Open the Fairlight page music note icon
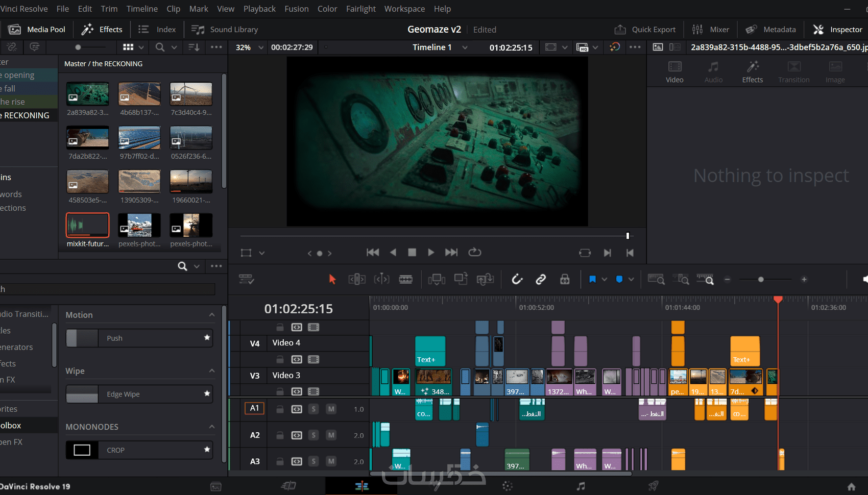The image size is (868, 495). coord(581,486)
